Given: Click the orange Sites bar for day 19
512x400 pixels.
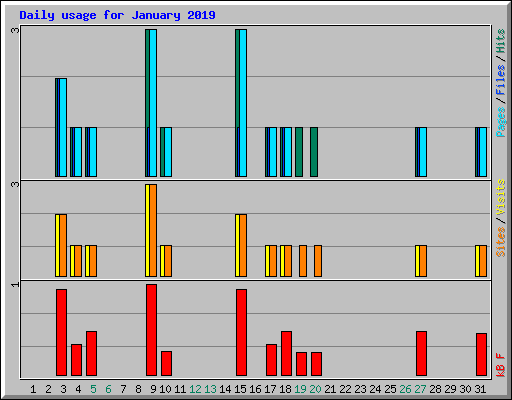Looking at the screenshot, I should tap(303, 261).
